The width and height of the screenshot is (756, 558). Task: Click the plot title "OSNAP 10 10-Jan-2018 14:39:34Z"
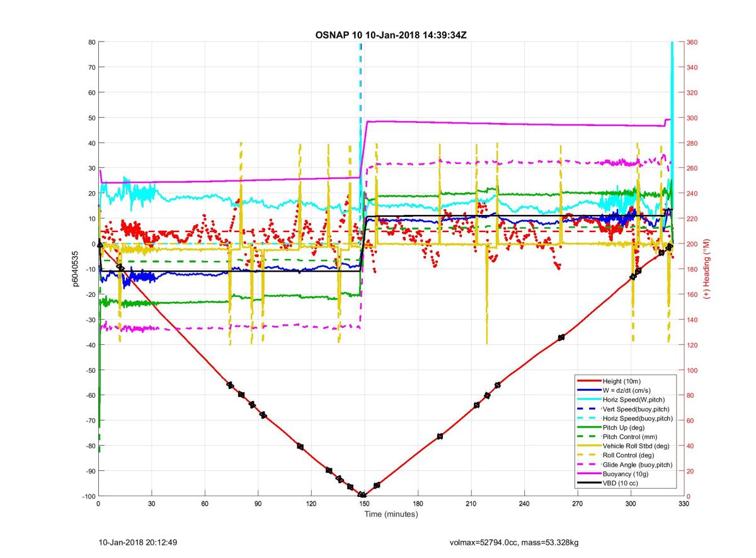[x=391, y=35]
